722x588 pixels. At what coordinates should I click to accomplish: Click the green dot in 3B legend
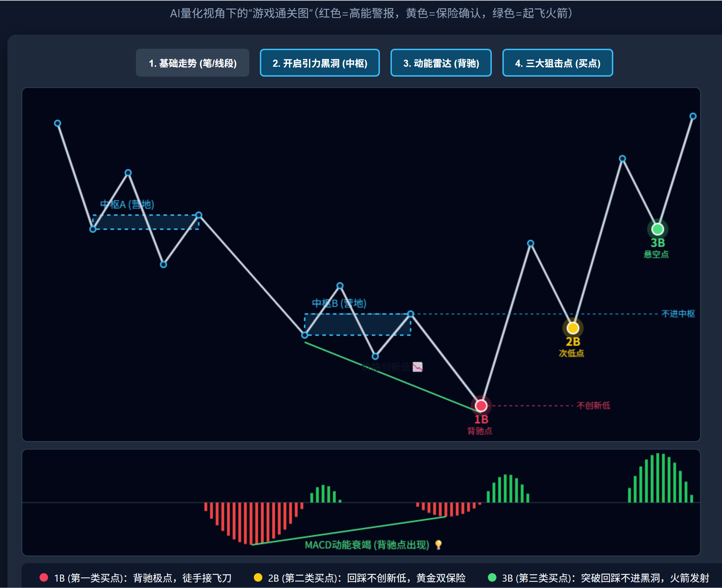pyautogui.click(x=492, y=577)
